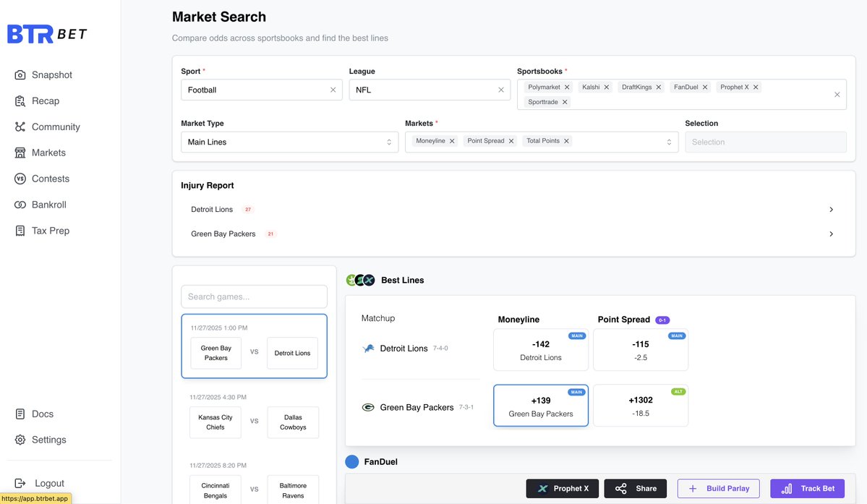
Task: Click the Track Bet button
Action: [807, 489]
